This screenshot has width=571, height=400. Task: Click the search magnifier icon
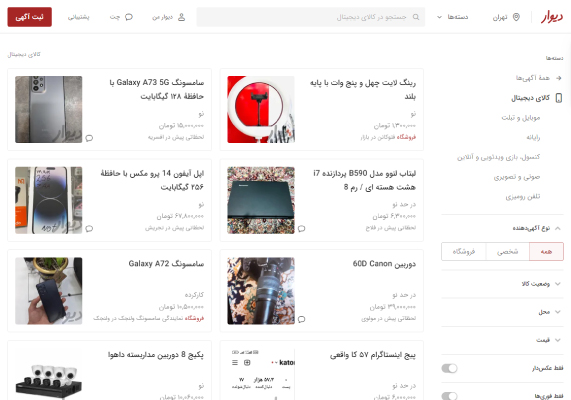click(x=416, y=17)
